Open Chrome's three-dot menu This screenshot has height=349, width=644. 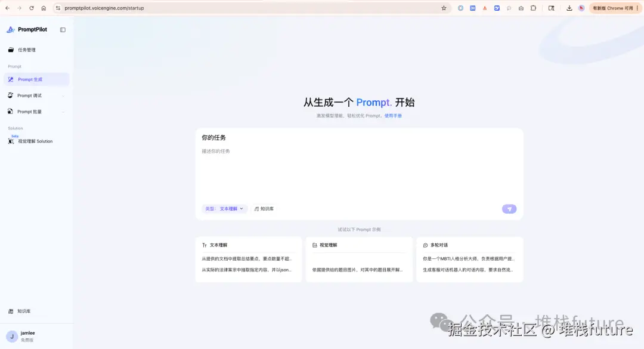638,8
